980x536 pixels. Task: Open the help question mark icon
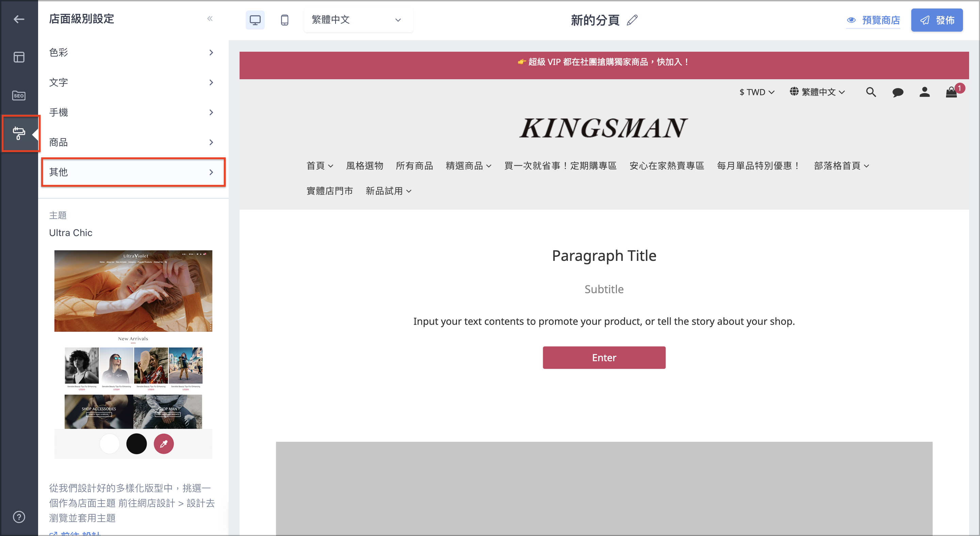click(x=19, y=517)
